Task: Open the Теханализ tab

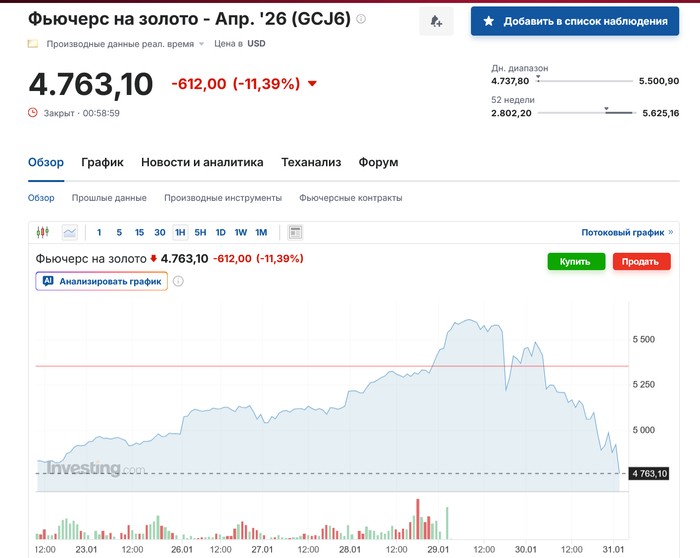Action: click(x=311, y=162)
